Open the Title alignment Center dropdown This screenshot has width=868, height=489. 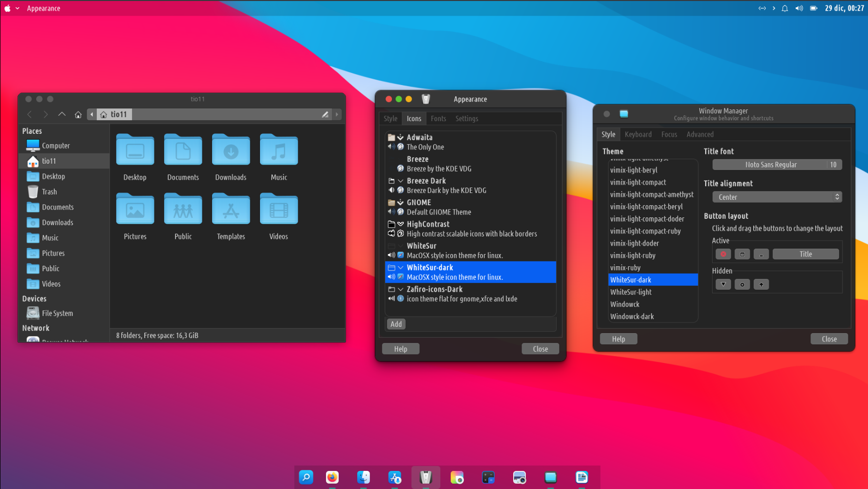coord(777,197)
